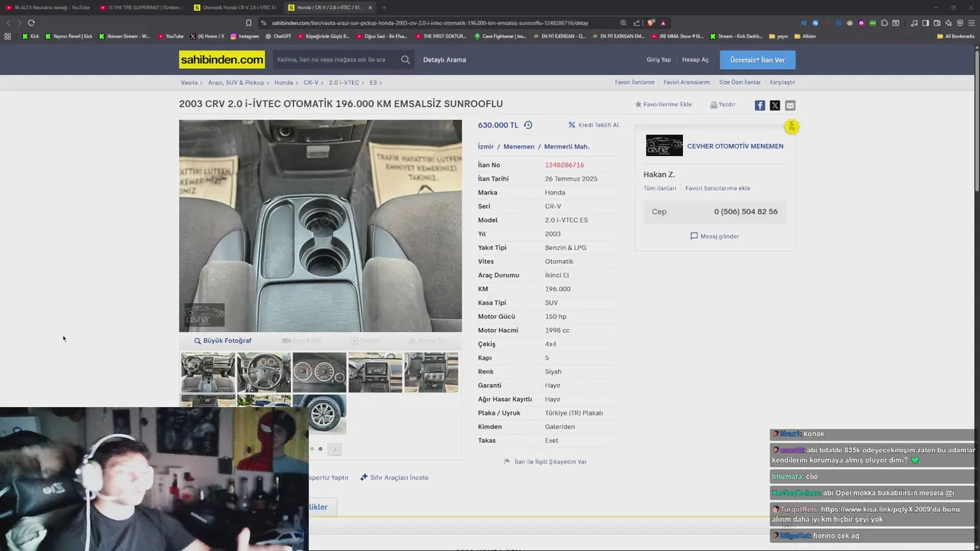
Task: Click Giriş Yap login link
Action: 658,60
